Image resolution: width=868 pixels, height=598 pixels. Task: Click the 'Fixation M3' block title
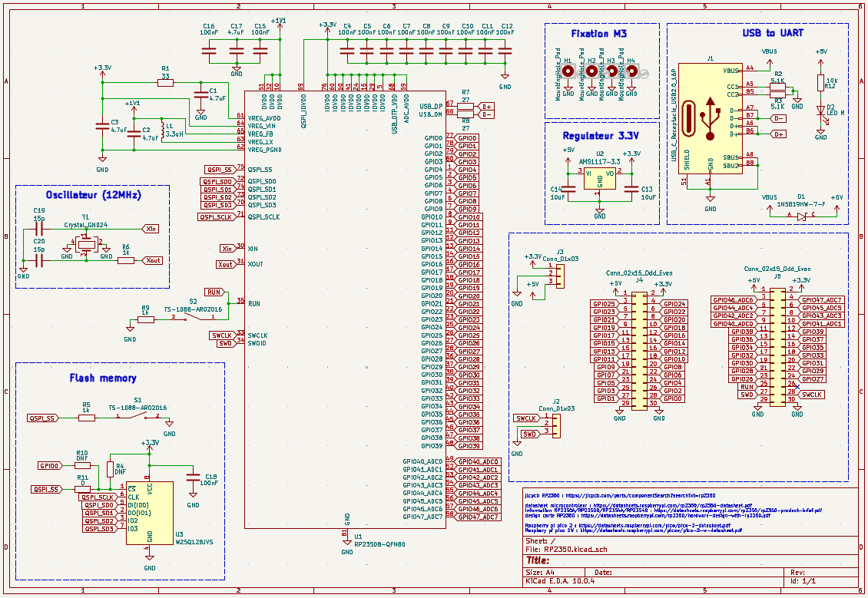[599, 34]
